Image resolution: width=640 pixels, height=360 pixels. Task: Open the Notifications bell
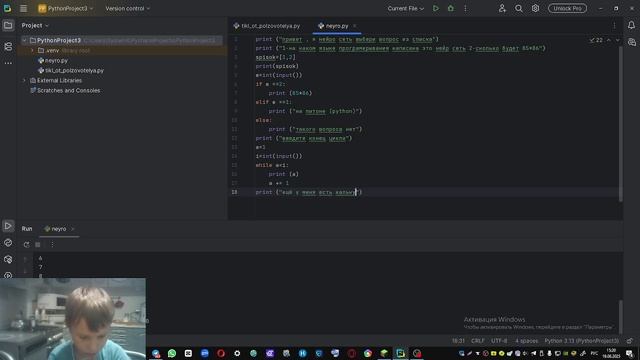coord(631,25)
